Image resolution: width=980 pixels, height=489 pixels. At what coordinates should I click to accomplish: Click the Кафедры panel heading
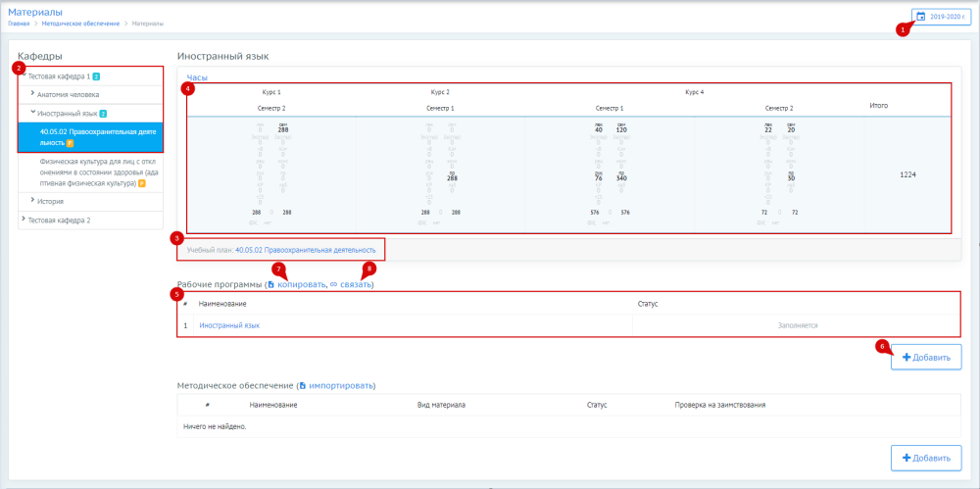40,56
